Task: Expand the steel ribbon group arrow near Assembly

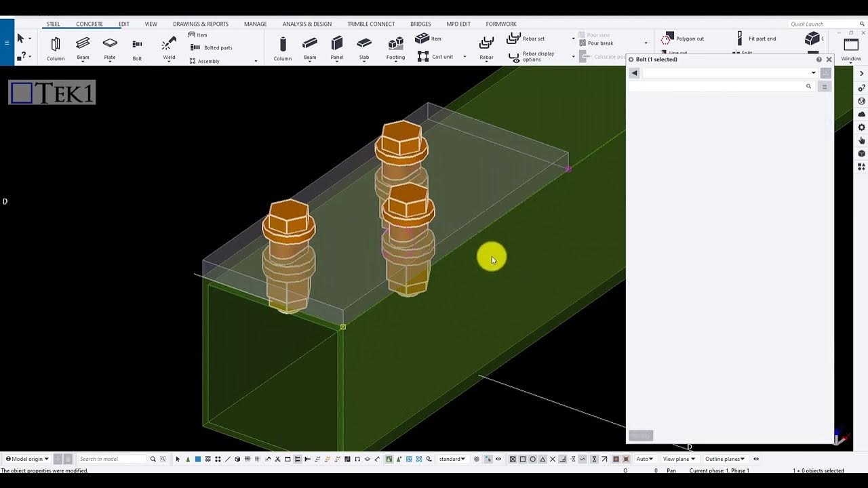Action: point(256,61)
